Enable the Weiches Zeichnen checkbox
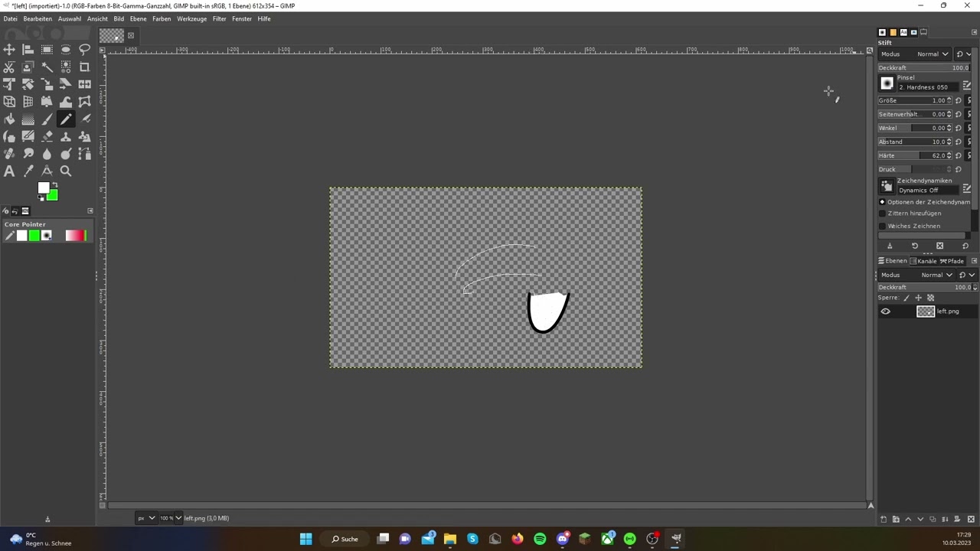This screenshot has height=551, width=980. pyautogui.click(x=882, y=227)
